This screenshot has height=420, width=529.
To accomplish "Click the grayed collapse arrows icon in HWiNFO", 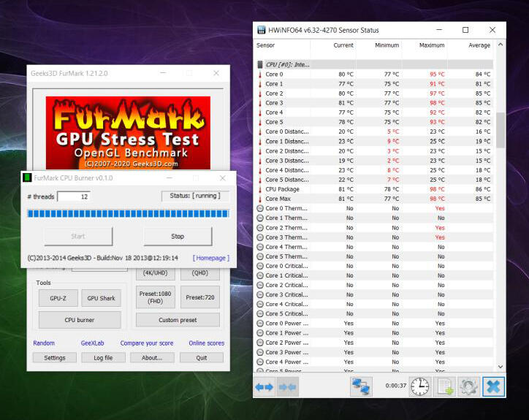I will (287, 386).
